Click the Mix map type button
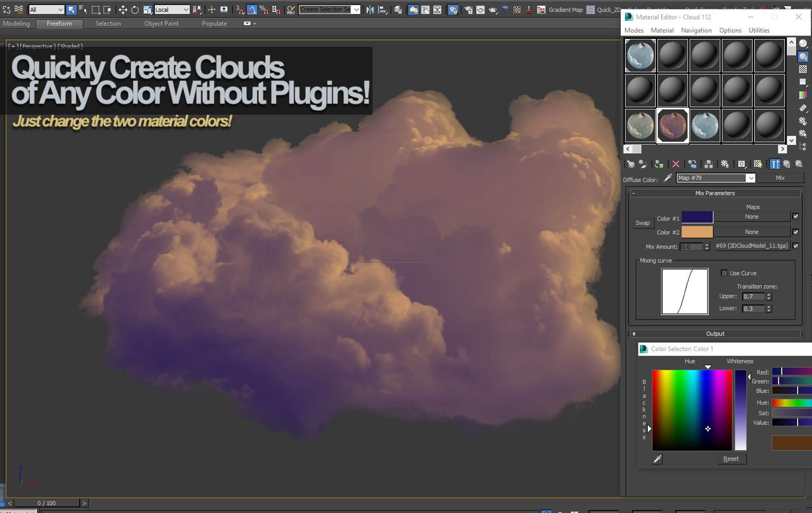The width and height of the screenshot is (812, 513). (x=780, y=178)
